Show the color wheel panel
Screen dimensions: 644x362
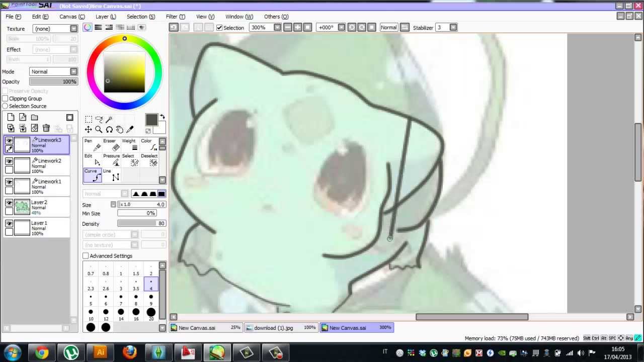tap(88, 27)
